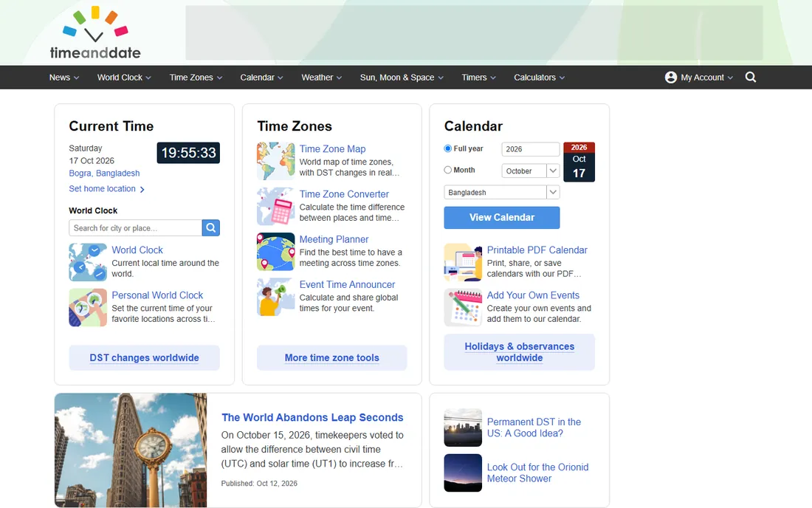Open the Time Zone Map link
The image size is (812, 508).
pos(332,148)
